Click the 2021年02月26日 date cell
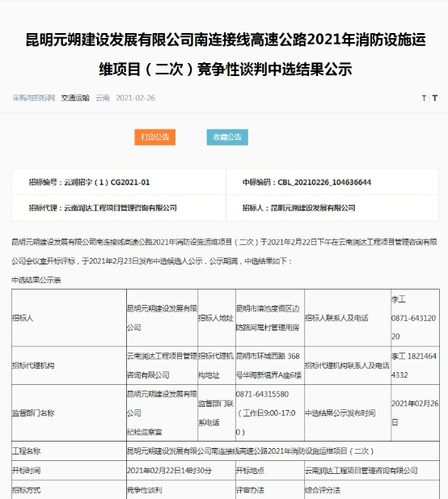Image resolution: width=448 pixels, height=499 pixels. pos(415,413)
